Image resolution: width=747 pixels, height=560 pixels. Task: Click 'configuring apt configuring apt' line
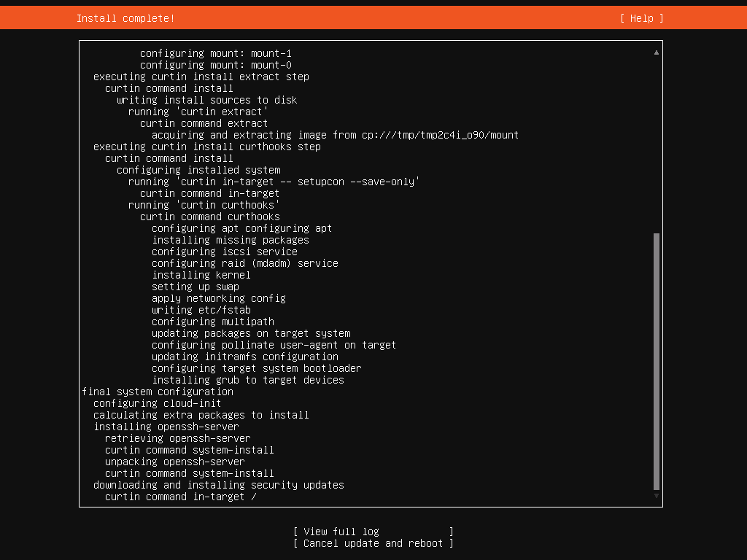(241, 228)
